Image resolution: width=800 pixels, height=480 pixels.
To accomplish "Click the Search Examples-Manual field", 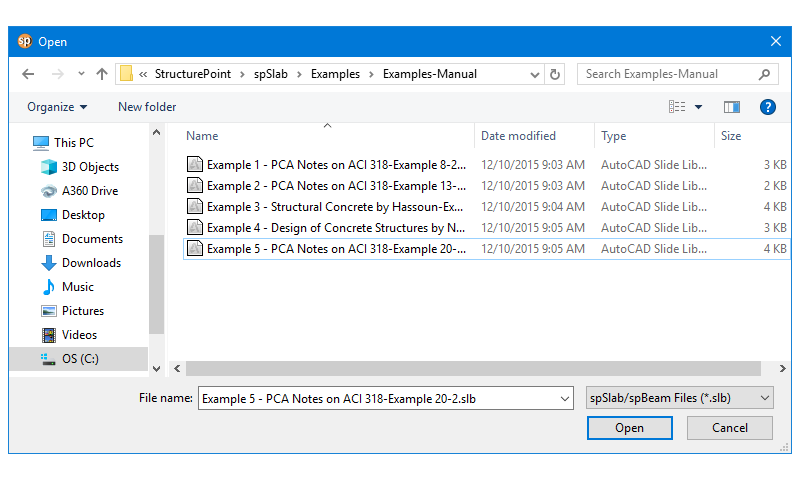I will 678,74.
